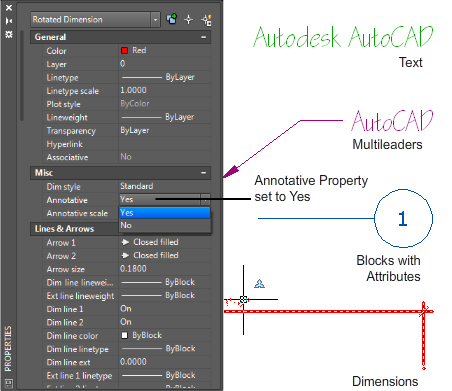Click the Plot style ByColor value
Image resolution: width=452 pixels, height=391 pixels.
point(165,104)
